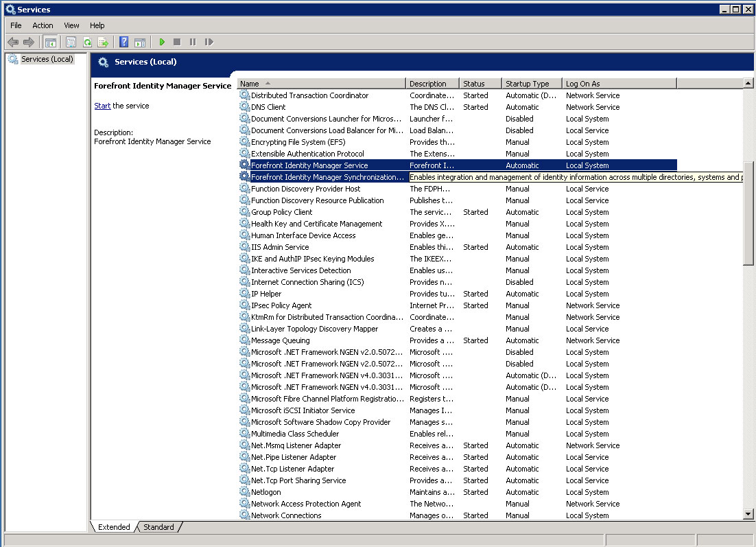Click the Services title bar gear icon
Image resolution: width=756 pixels, height=547 pixels.
point(10,9)
